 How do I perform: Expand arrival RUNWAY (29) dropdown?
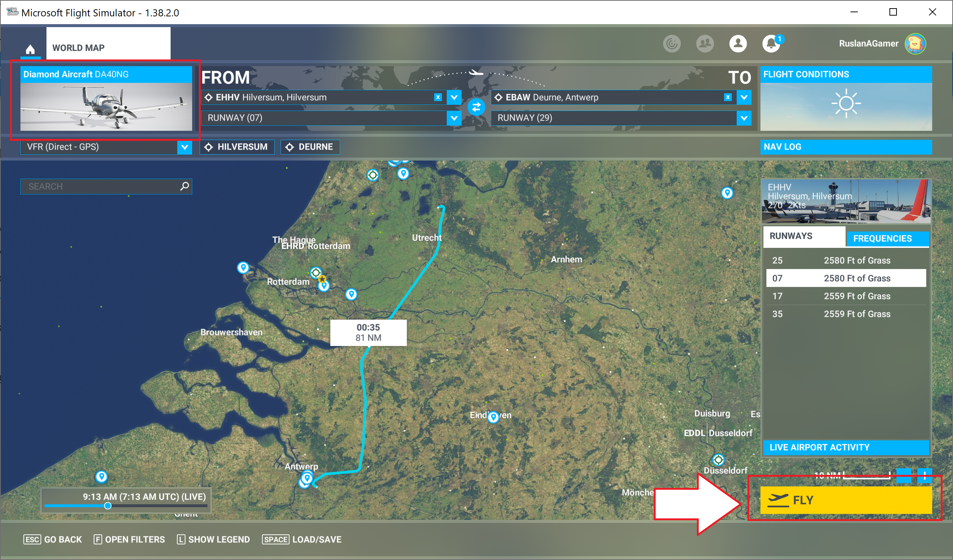(744, 118)
